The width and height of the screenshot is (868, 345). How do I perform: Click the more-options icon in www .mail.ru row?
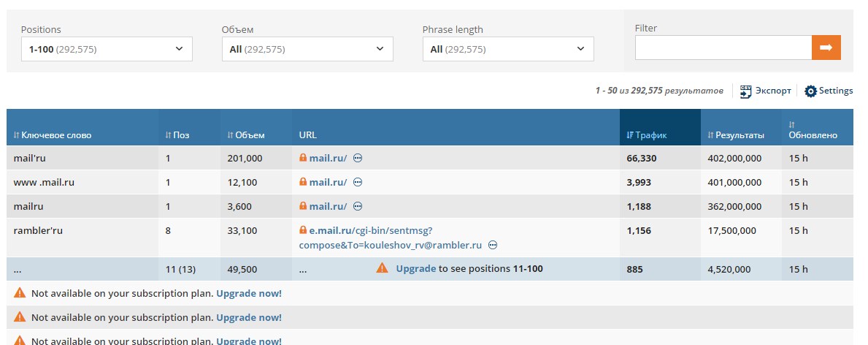(358, 182)
